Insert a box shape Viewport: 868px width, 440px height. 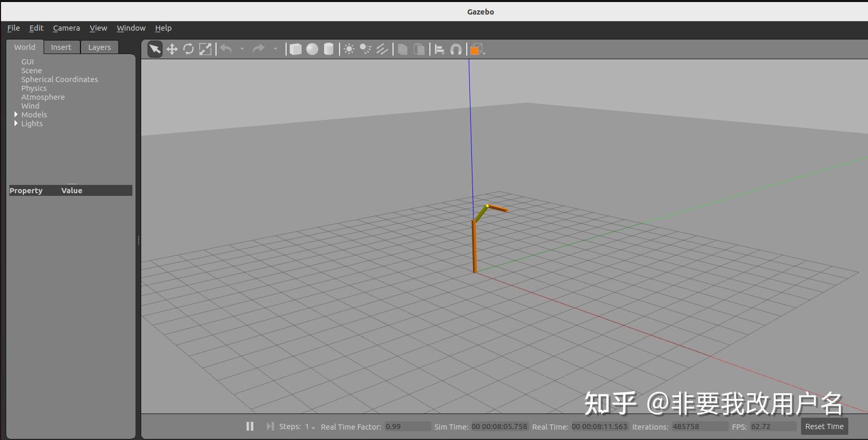pos(295,49)
